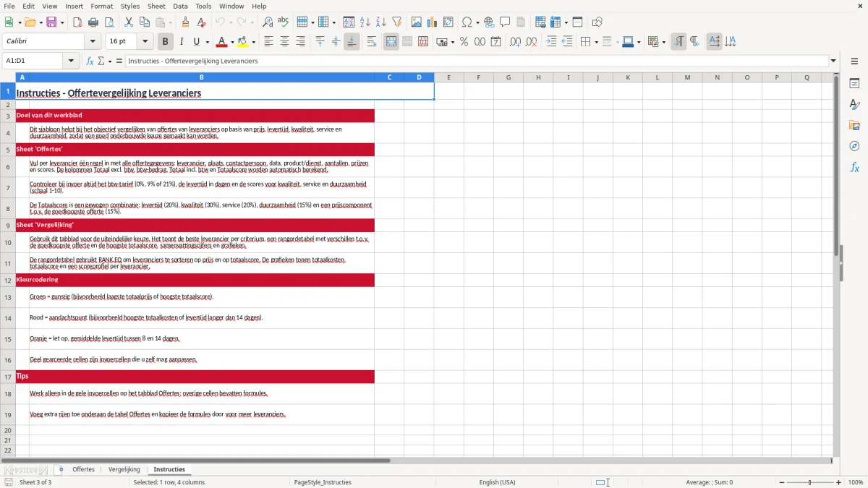The width and height of the screenshot is (868, 488).
Task: Sort ascending A to Z
Action: (365, 22)
